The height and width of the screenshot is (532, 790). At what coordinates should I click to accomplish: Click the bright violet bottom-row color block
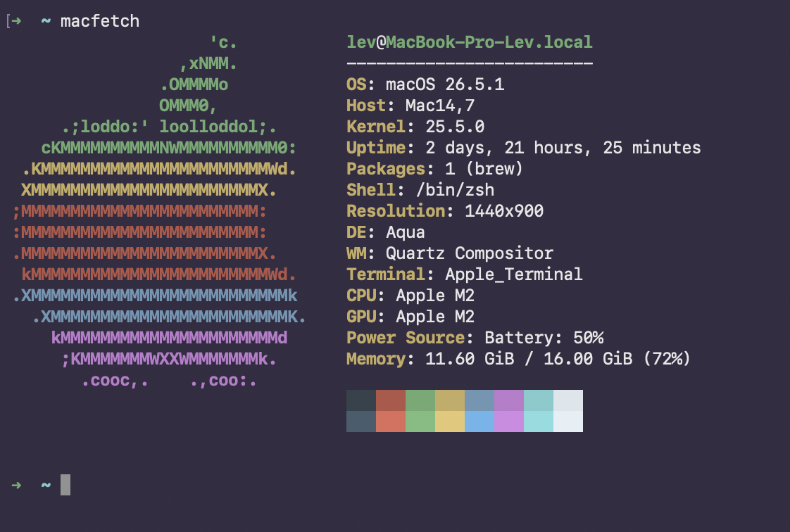(509, 422)
